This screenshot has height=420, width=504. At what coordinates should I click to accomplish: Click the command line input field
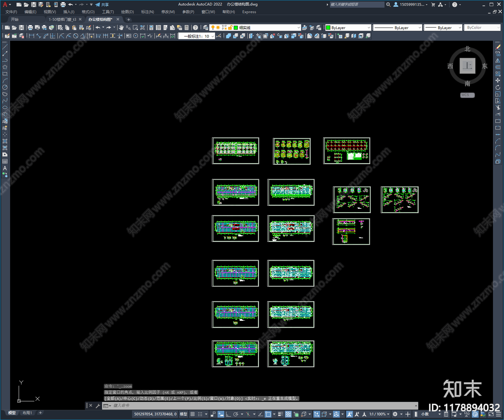click(263, 406)
